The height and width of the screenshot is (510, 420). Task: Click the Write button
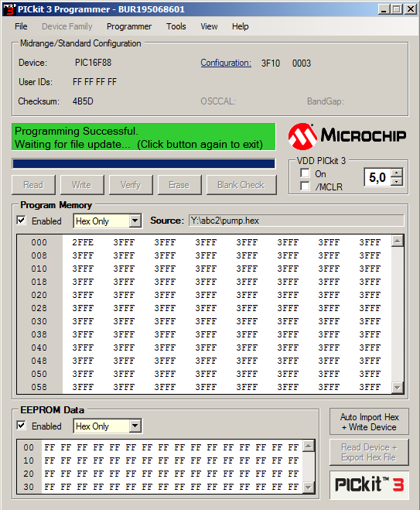tap(82, 185)
